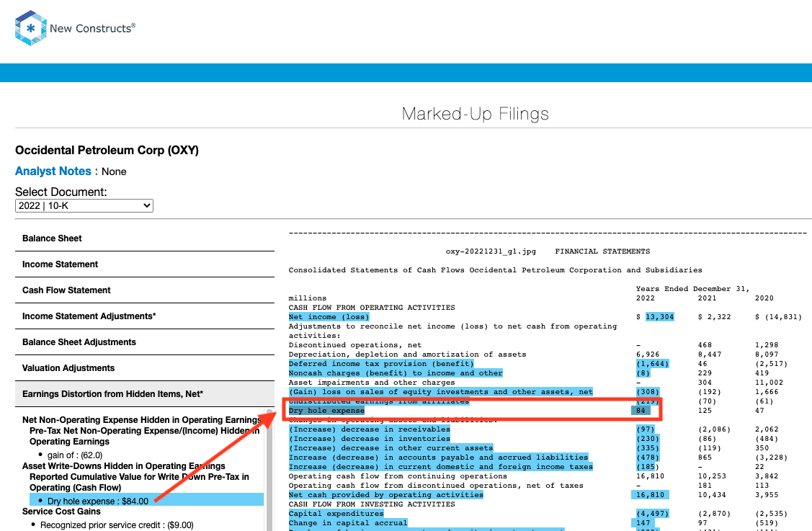Click the highlighted (478) value
Viewport: 812px width, 531px height.
click(x=648, y=458)
